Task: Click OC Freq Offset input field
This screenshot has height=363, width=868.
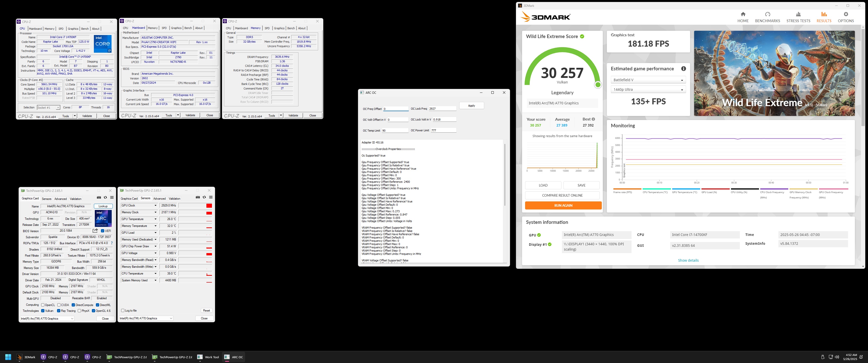Action: pos(396,109)
